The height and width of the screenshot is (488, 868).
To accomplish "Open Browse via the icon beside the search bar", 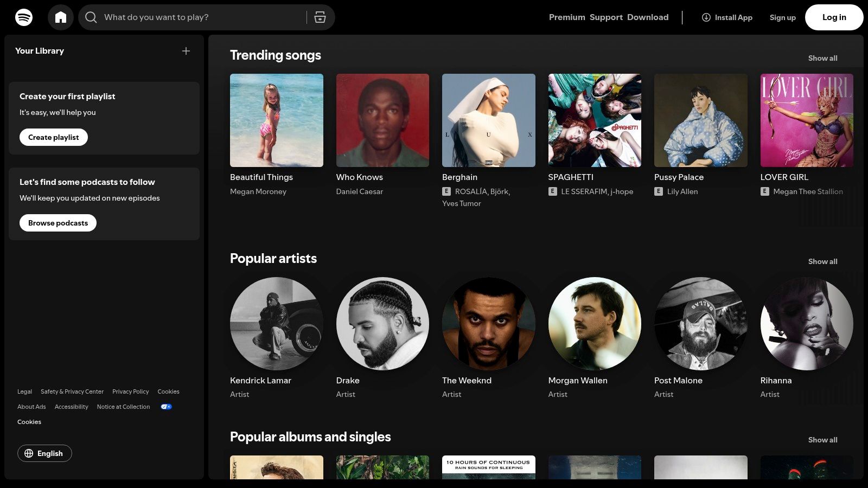I will 320,17.
